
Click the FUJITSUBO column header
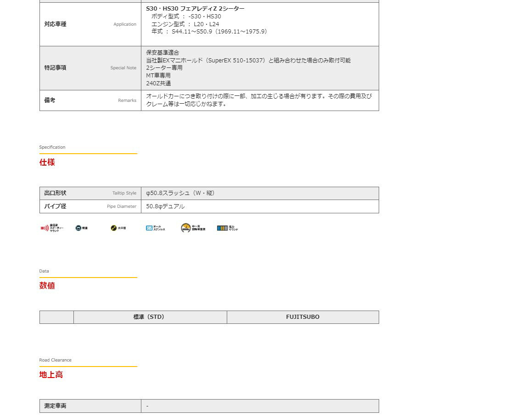point(302,317)
